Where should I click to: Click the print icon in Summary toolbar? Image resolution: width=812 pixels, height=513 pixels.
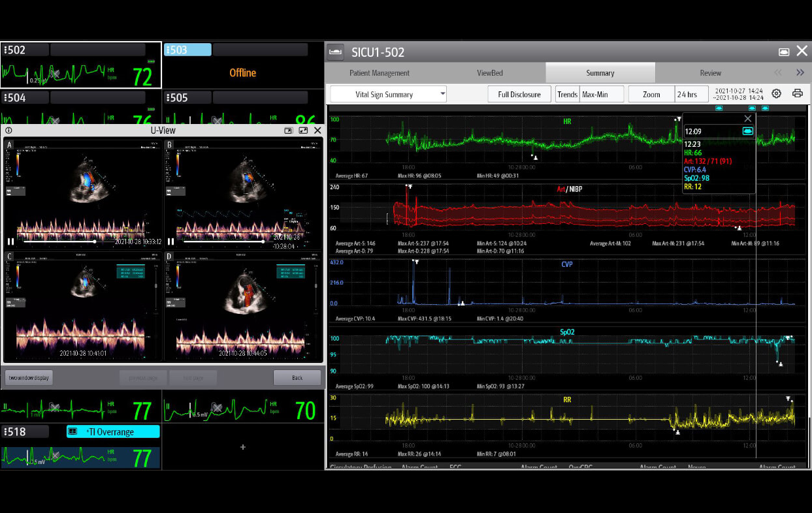point(797,94)
